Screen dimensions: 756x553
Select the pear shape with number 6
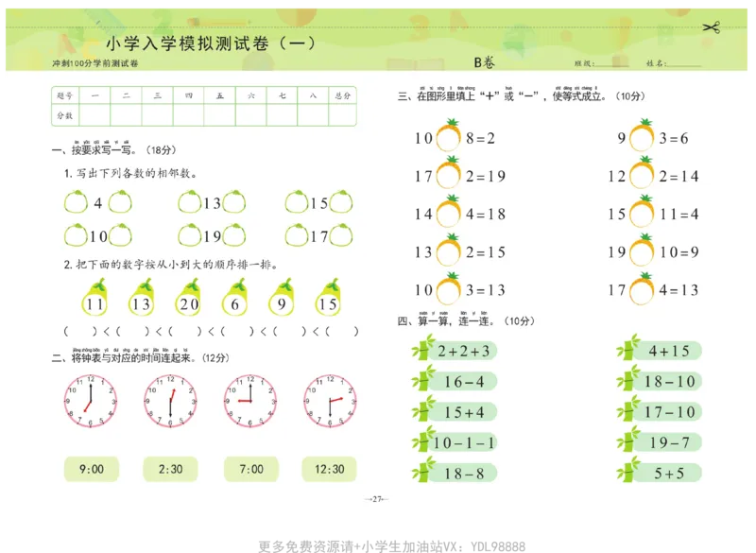click(234, 302)
